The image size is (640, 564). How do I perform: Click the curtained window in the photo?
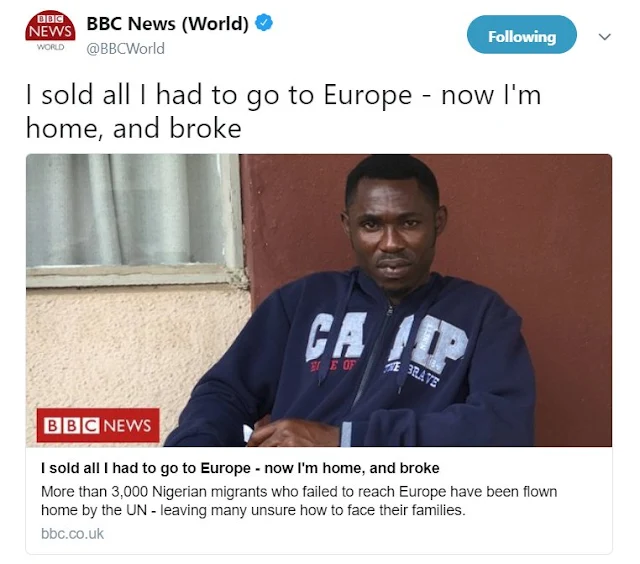(x=131, y=216)
